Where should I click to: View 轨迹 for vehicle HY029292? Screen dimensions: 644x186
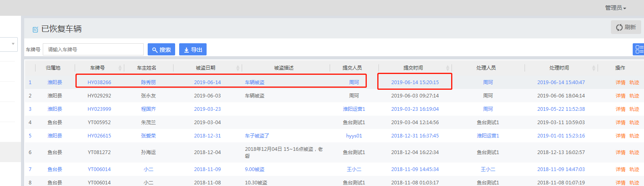tap(634, 96)
